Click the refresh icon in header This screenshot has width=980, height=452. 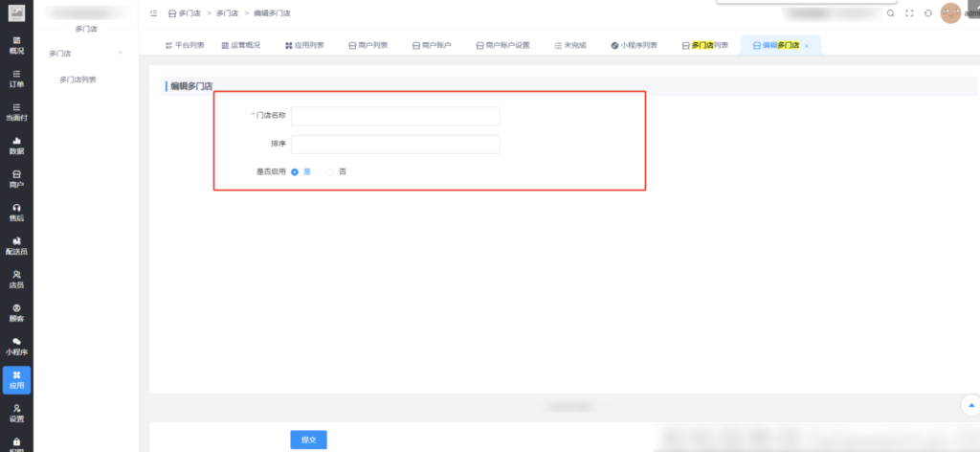tap(928, 13)
